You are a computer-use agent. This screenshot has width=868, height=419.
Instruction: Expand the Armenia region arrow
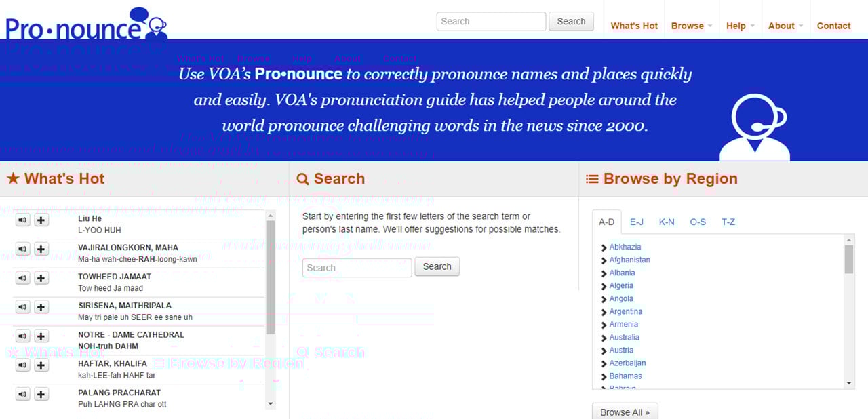click(x=604, y=325)
